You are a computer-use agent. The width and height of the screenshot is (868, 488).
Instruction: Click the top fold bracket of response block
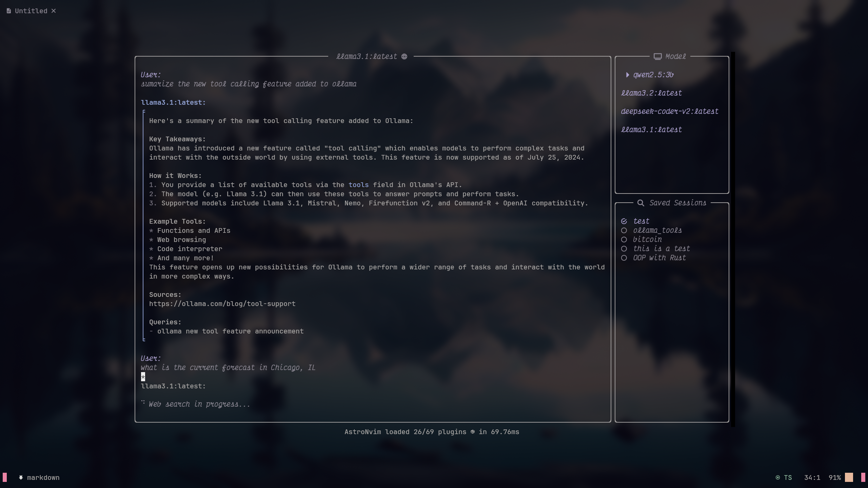click(x=144, y=111)
